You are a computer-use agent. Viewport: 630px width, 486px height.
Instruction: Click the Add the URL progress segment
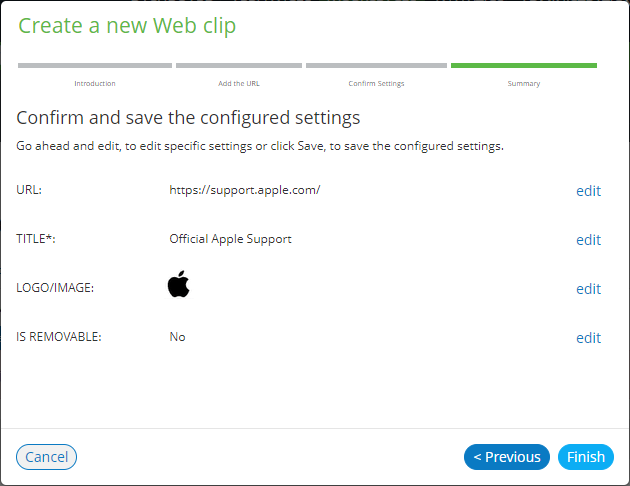239,65
